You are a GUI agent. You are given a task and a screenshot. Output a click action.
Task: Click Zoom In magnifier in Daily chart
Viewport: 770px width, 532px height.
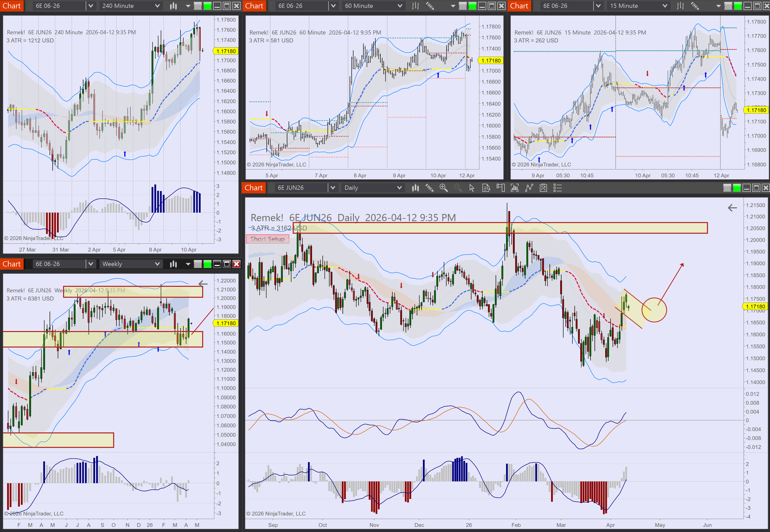(444, 188)
